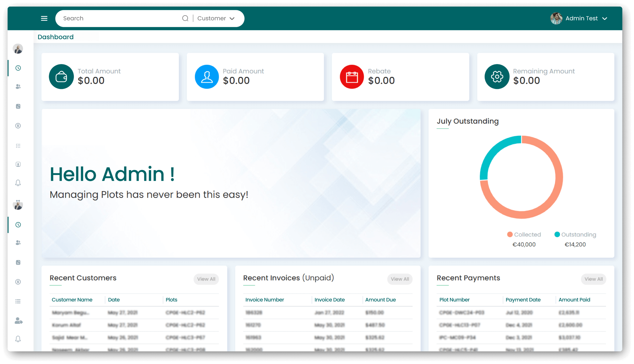Toggle the Outstanding legend item

point(575,235)
